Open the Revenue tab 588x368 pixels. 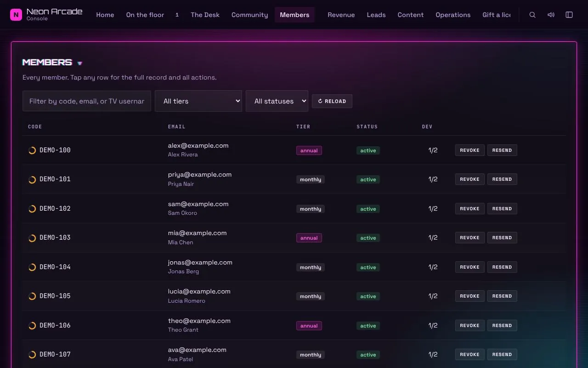point(341,15)
